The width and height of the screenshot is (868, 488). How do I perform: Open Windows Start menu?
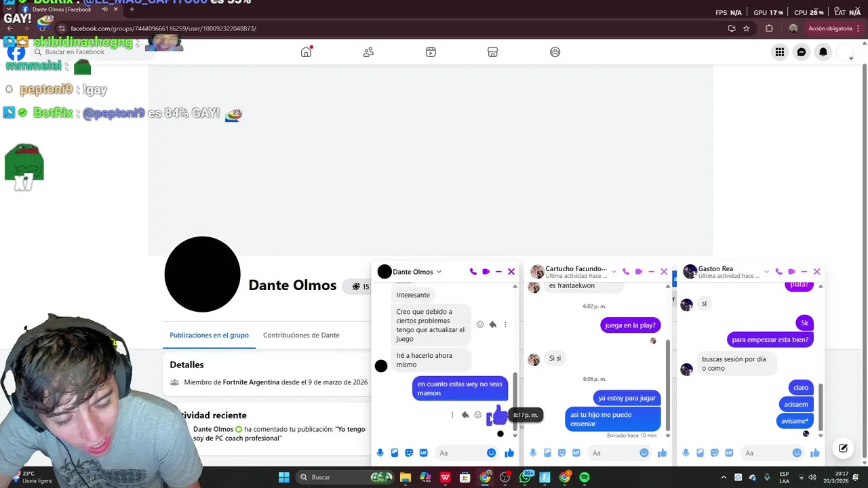point(284,477)
